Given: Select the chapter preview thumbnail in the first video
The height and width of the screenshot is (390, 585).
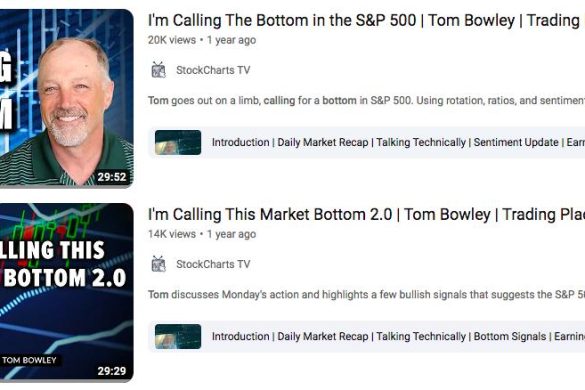Looking at the screenshot, I should click(178, 143).
